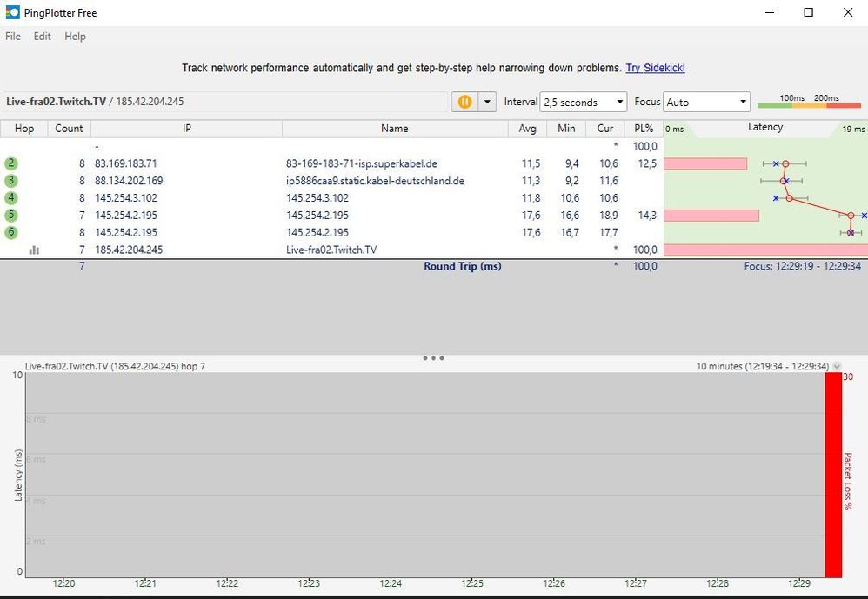Image resolution: width=868 pixels, height=599 pixels.
Task: Click the IP column header
Action: (x=186, y=129)
